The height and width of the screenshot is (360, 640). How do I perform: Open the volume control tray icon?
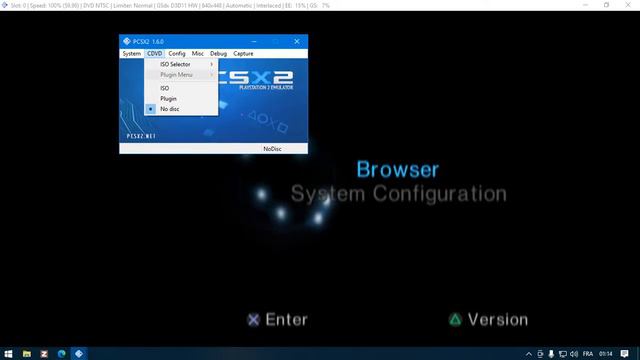574,354
